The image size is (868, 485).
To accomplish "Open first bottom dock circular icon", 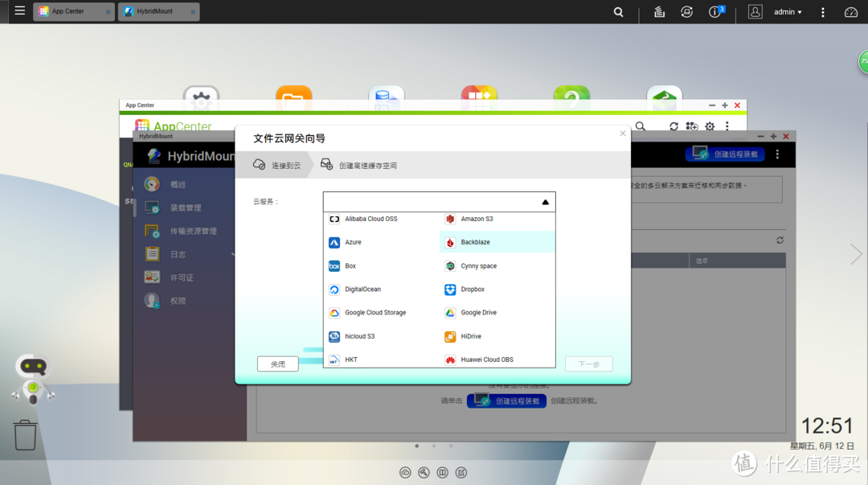I will 405,472.
